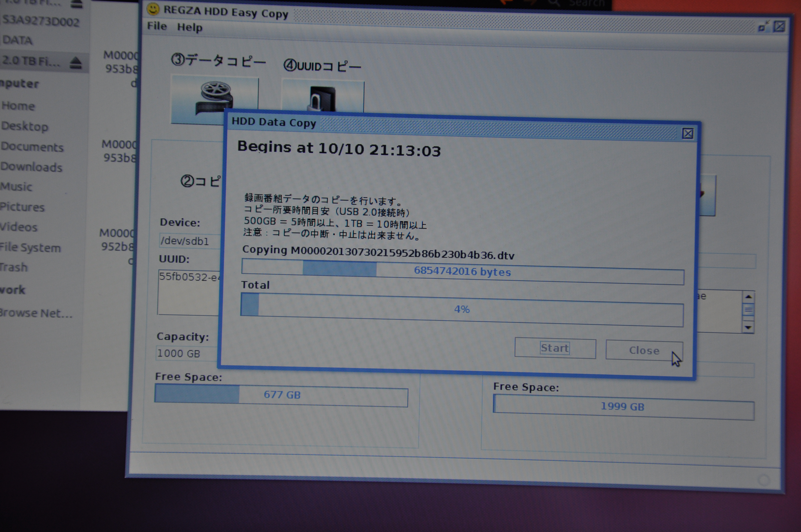Open Pictures in file manager sidebar
Viewport: 801px width, 532px height.
pyautogui.click(x=22, y=207)
